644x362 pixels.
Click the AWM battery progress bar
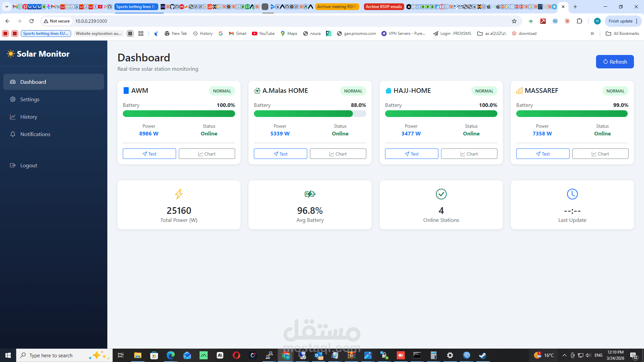click(179, 114)
